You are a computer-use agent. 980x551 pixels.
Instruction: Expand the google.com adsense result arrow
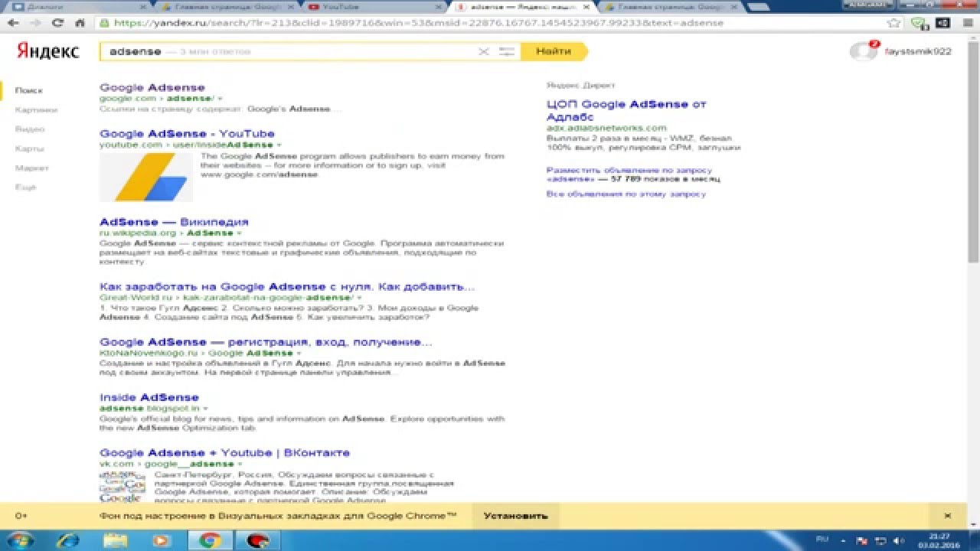click(x=220, y=99)
